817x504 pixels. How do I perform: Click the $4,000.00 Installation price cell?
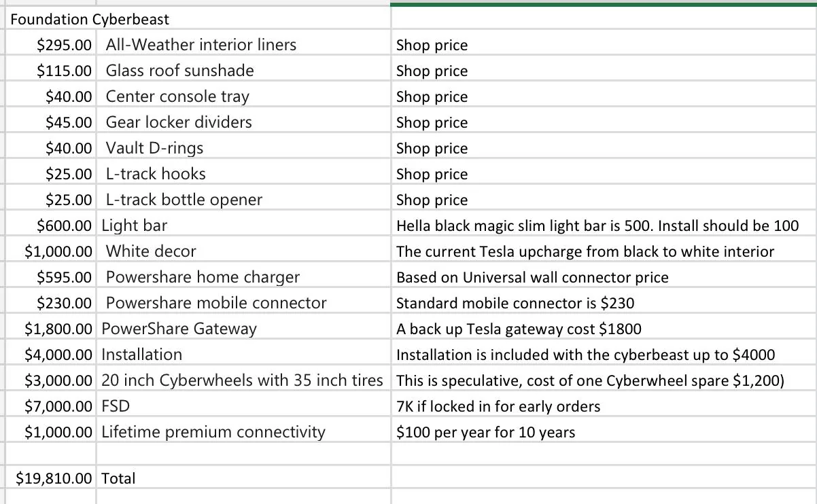pyautogui.click(x=51, y=355)
